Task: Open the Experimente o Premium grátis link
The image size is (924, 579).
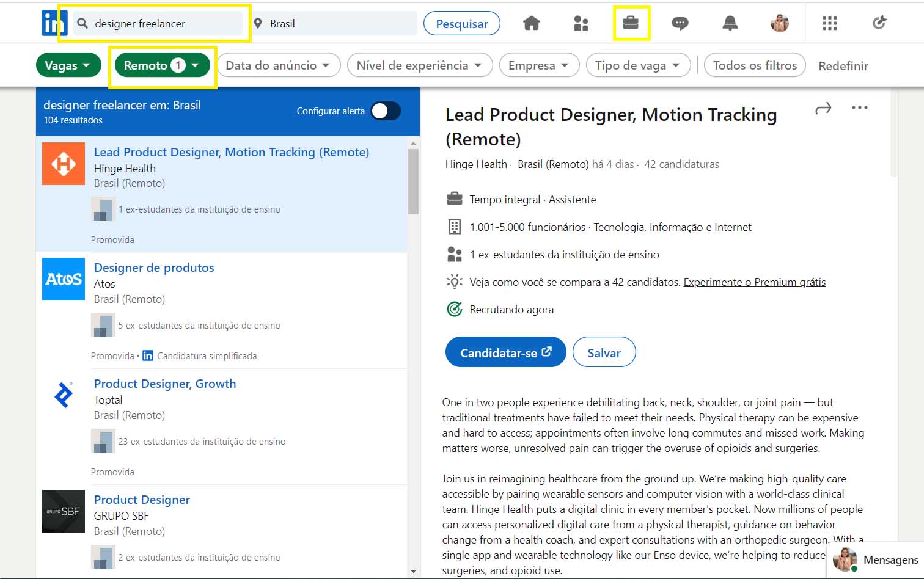Action: (754, 282)
